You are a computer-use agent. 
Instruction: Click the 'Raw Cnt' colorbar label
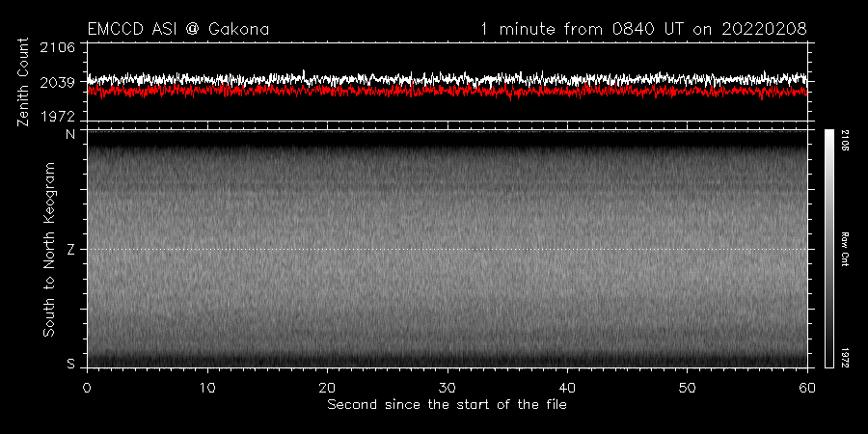point(845,249)
